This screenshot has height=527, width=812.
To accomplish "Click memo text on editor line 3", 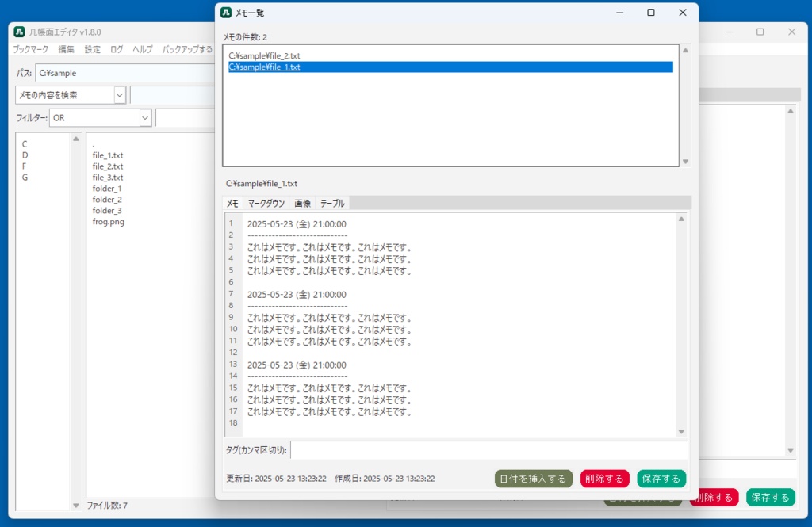I will [x=329, y=247].
